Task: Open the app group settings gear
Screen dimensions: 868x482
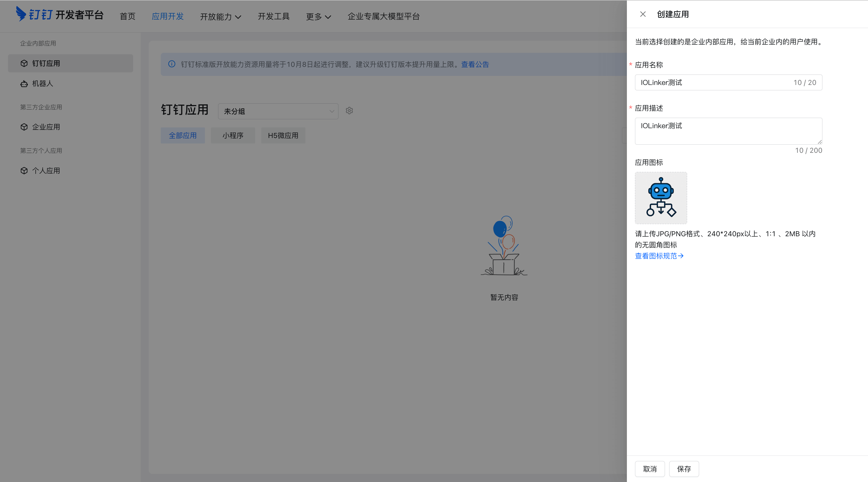Action: click(x=349, y=111)
